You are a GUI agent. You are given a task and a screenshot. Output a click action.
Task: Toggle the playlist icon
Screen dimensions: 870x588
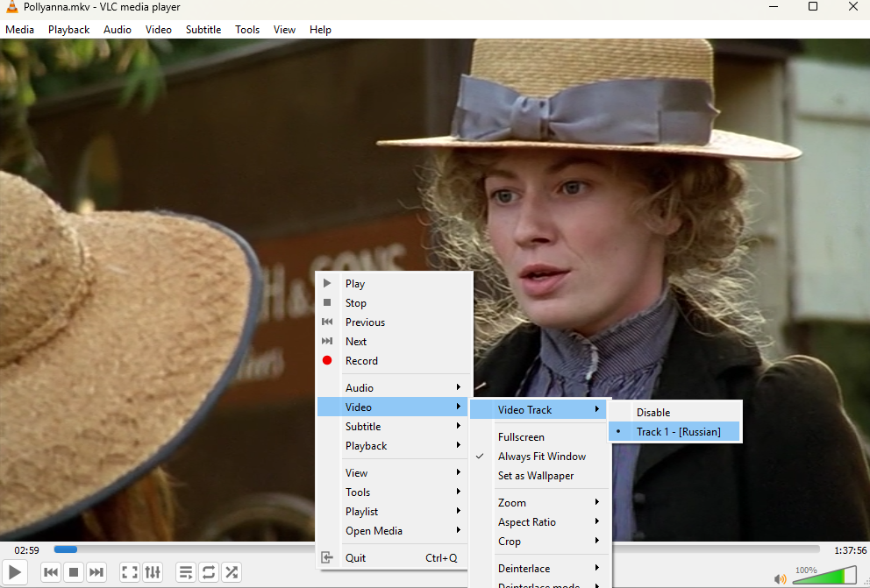(x=186, y=572)
